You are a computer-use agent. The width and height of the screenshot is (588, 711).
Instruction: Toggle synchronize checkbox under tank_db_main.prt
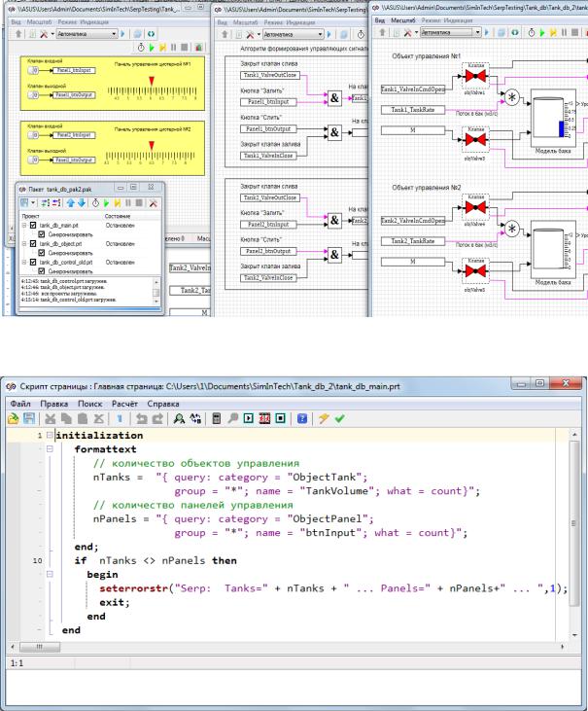coord(42,234)
